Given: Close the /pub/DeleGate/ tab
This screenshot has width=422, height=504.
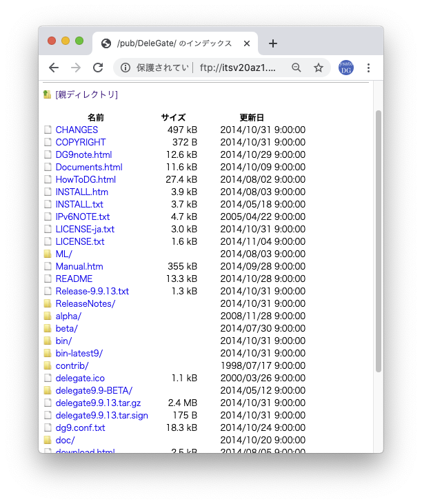Looking at the screenshot, I should tap(247, 43).
